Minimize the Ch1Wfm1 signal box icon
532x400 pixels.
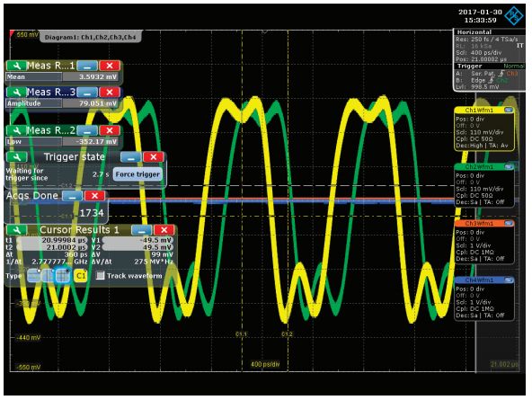509,110
